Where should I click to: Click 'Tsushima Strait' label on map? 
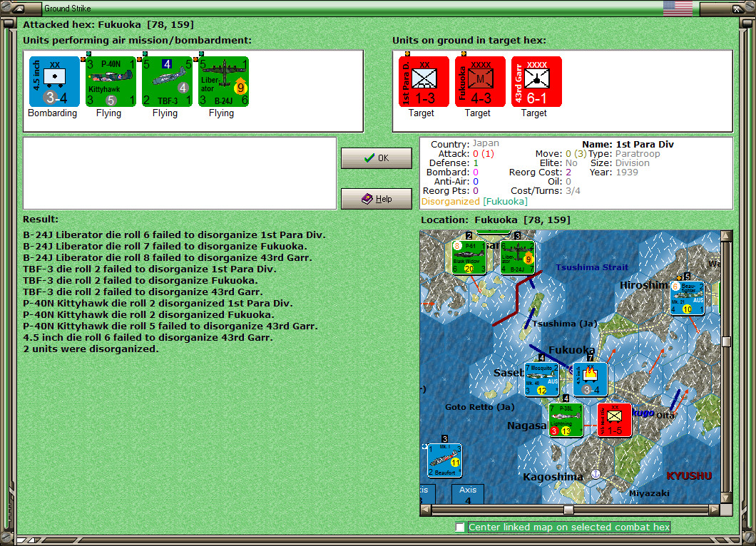(x=591, y=267)
